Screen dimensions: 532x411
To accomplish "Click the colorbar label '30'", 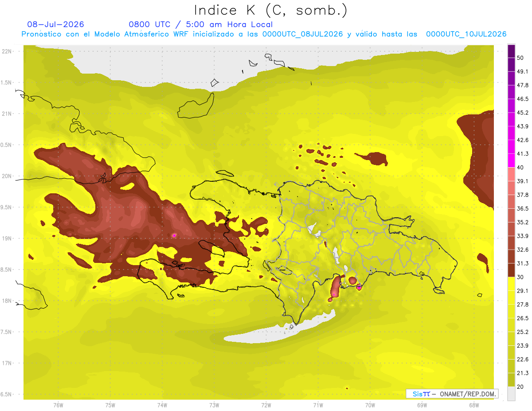I will 521,277.
